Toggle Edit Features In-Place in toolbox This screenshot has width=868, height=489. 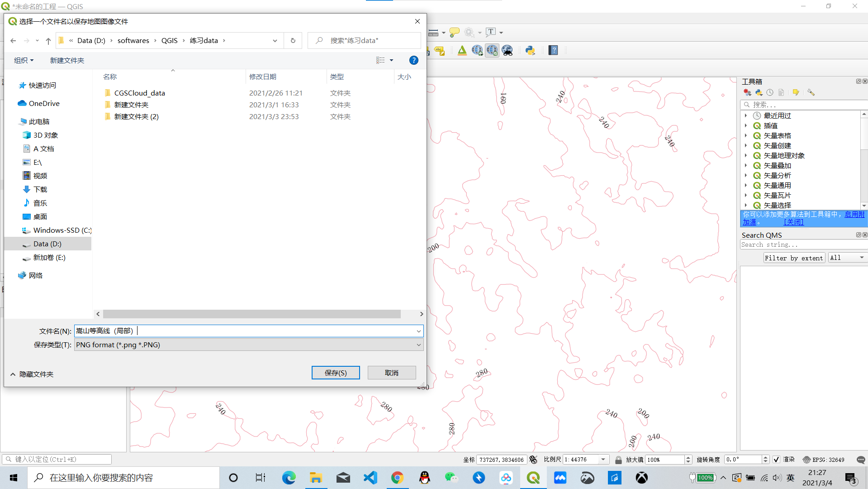796,92
